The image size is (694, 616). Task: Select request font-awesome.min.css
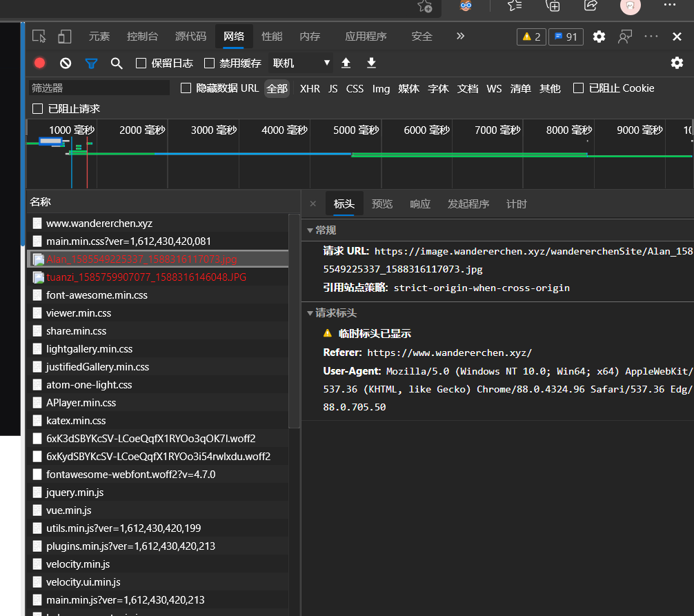pos(158,295)
